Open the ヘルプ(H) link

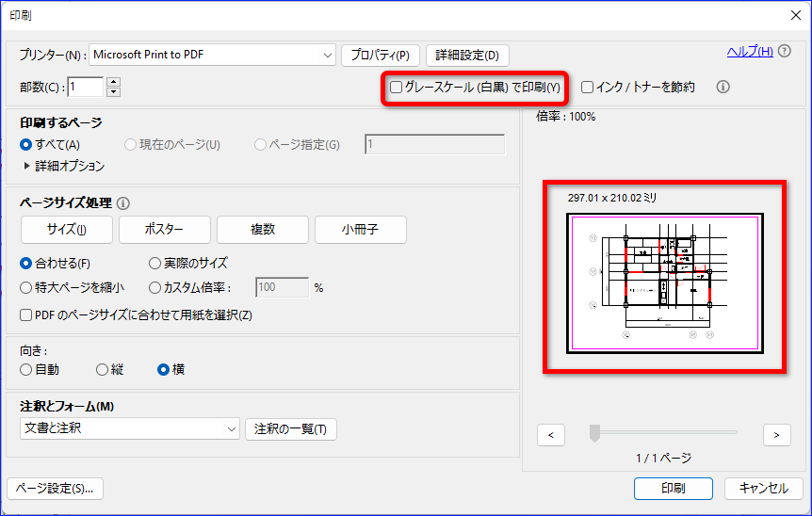[750, 51]
